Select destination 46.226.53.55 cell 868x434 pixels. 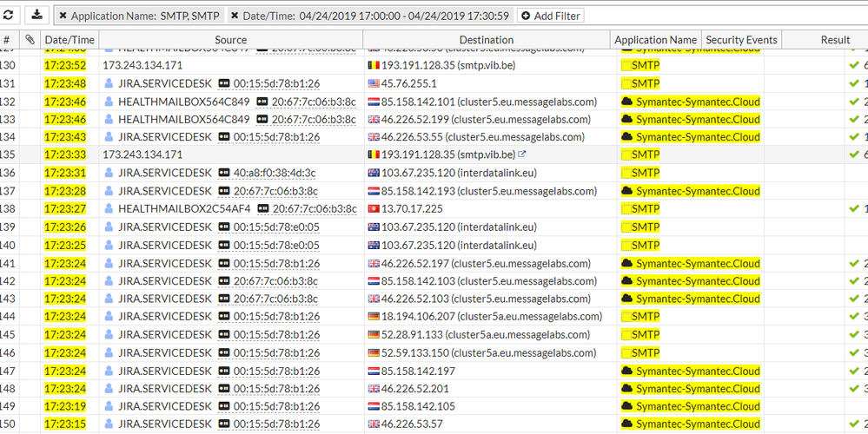tap(476, 137)
